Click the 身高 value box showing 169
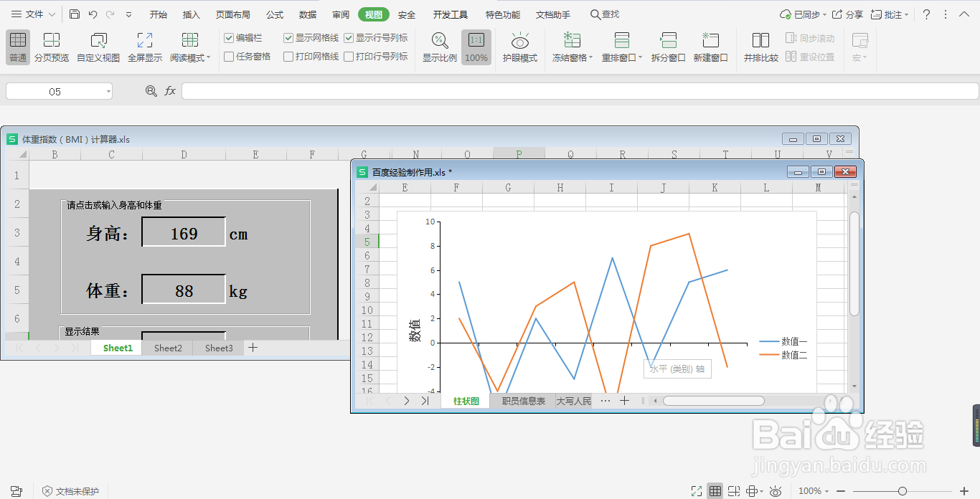 184,232
